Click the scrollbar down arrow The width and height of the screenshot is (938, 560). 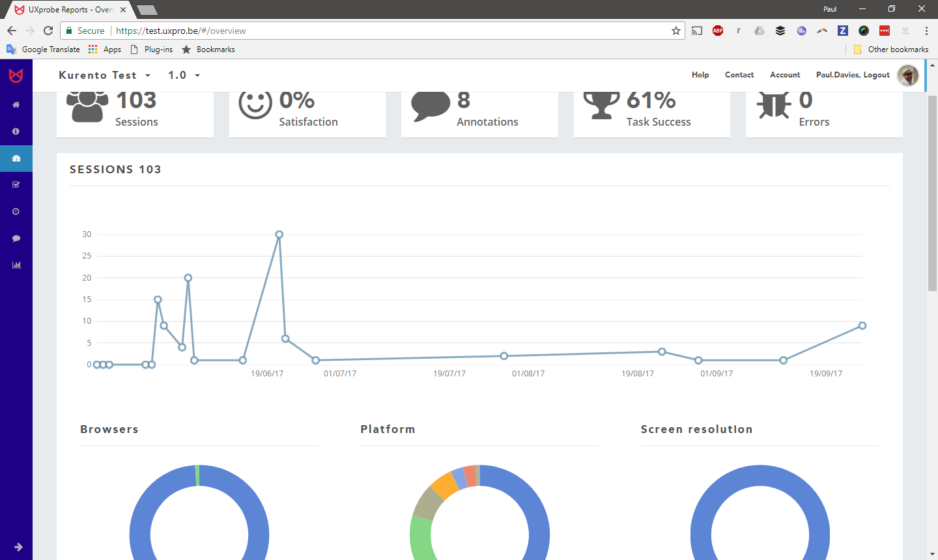(x=932, y=554)
